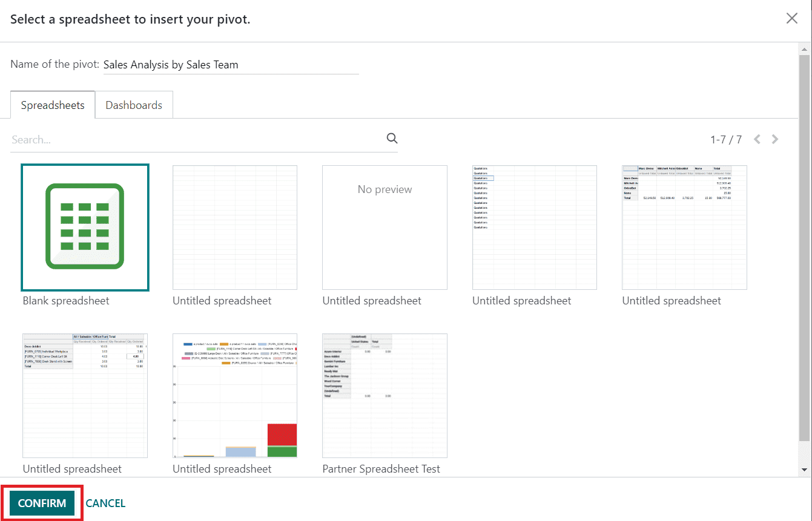This screenshot has height=521, width=812.
Task: Select the Blank spreadsheet green grid icon
Action: (x=85, y=227)
